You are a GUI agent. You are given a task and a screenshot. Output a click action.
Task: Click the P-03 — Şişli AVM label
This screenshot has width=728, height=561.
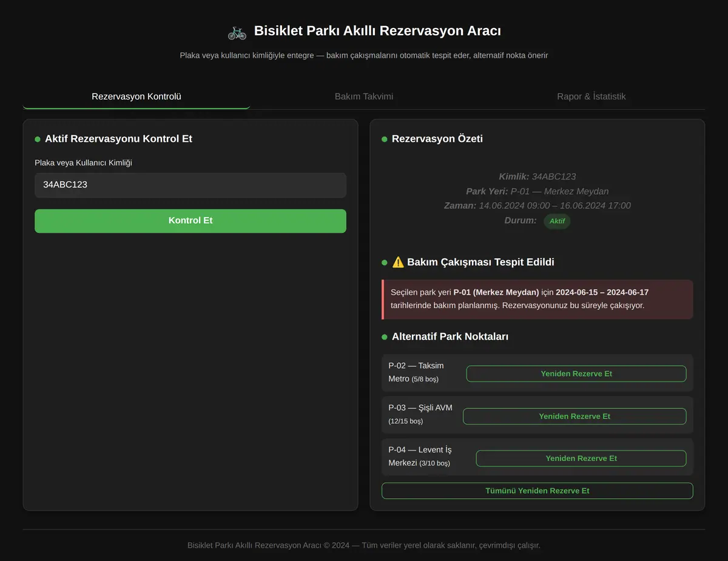pos(420,414)
